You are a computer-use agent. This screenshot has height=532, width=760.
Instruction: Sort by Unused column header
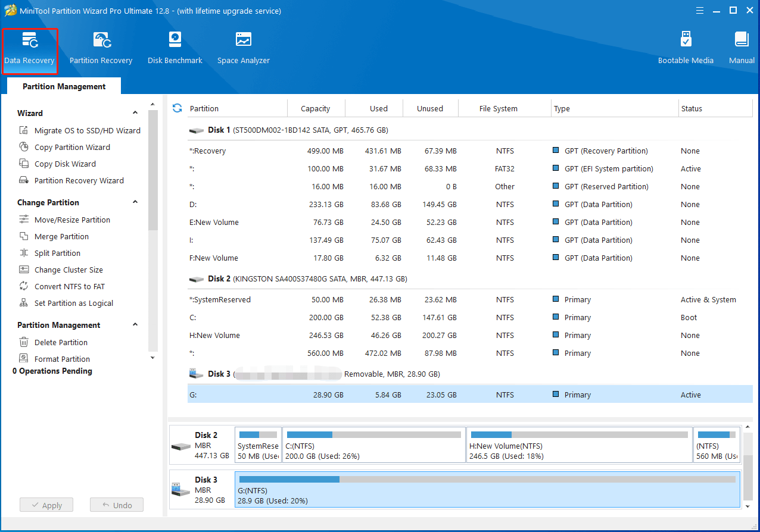click(430, 108)
